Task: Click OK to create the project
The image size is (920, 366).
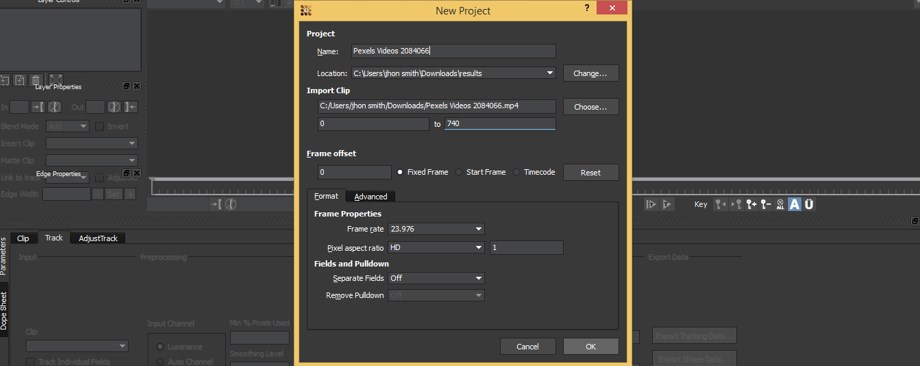Action: [591, 347]
